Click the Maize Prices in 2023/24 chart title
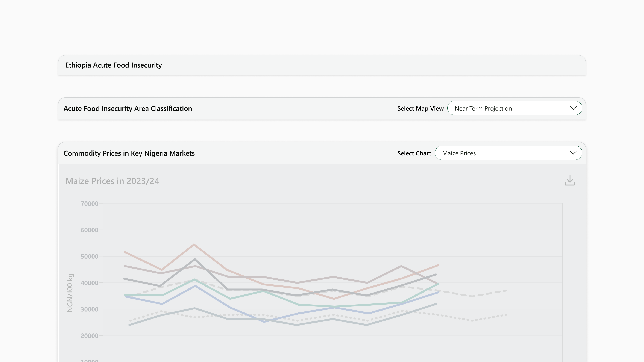644x362 pixels. [x=112, y=181]
